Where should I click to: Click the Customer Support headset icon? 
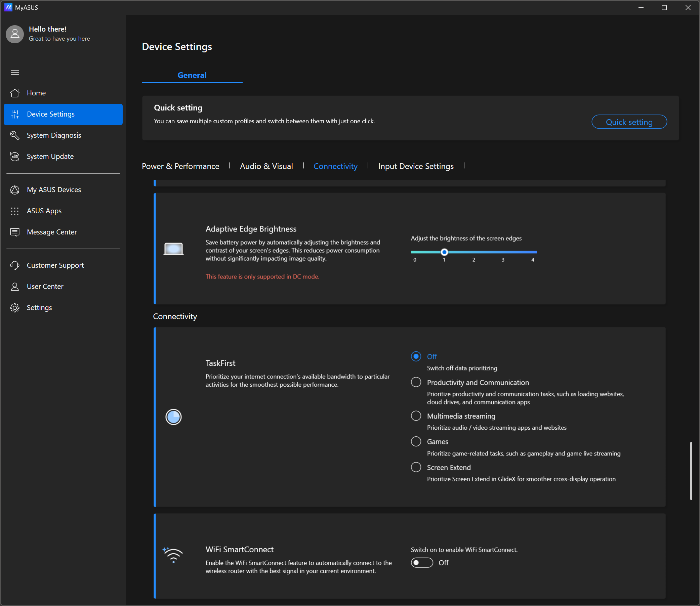click(14, 265)
